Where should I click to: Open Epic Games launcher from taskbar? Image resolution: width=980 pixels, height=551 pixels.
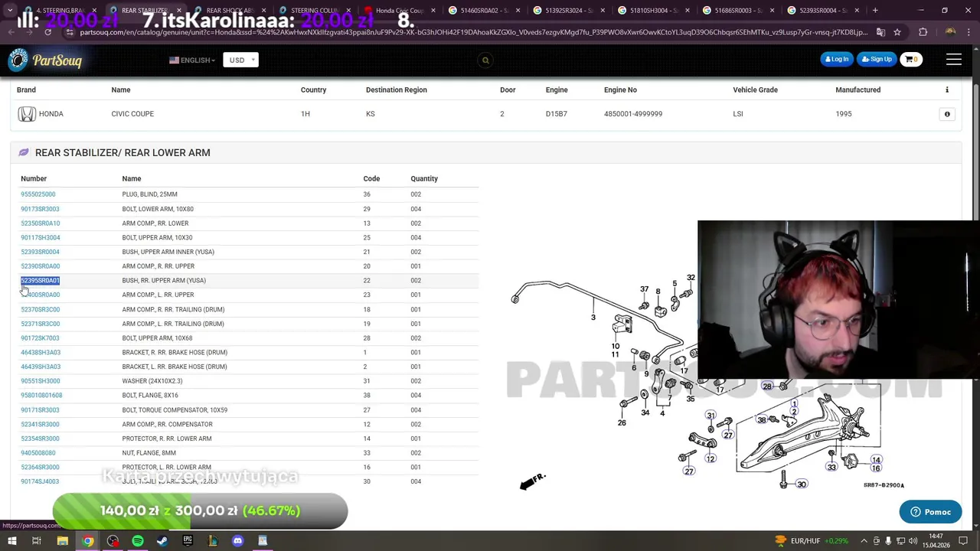(x=188, y=541)
